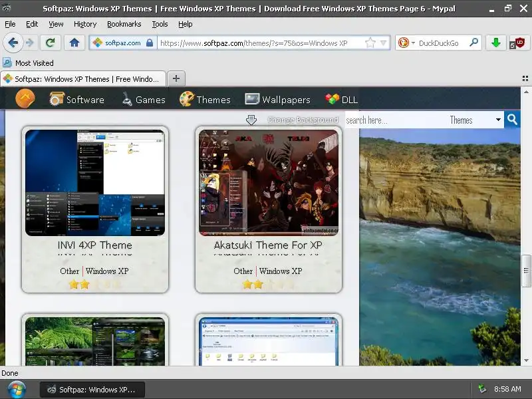Click the 8:58 AM taskbar clock

click(x=507, y=389)
